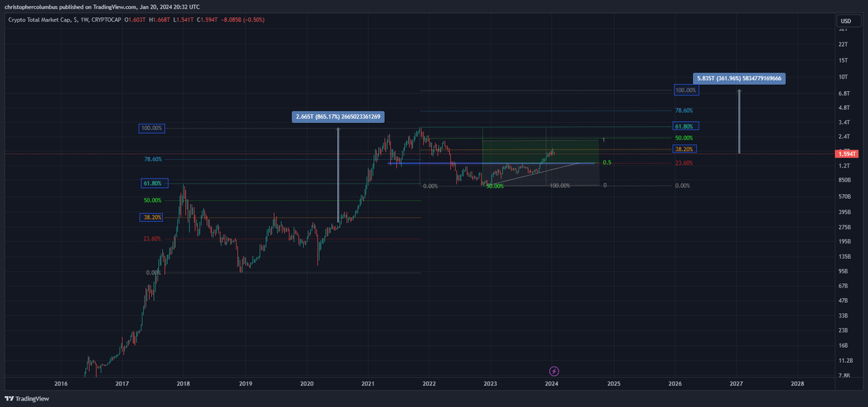Select the red 23.60% label beside green 0.5
Screen dimensions: 868x407
click(x=684, y=163)
